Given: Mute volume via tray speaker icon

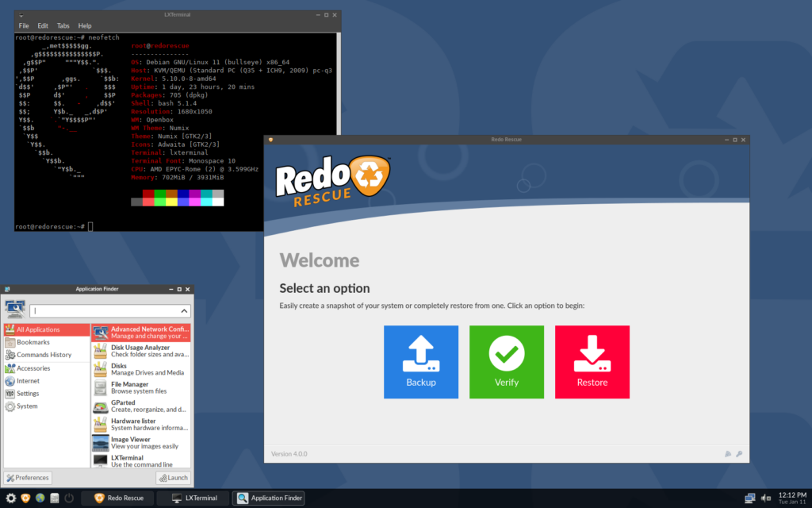Looking at the screenshot, I should [765, 498].
